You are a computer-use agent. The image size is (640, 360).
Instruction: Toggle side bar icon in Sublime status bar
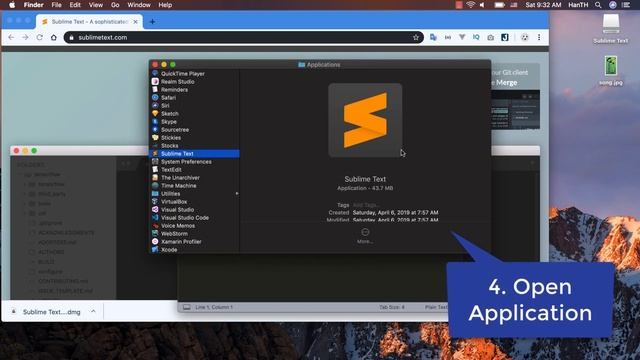pyautogui.click(x=187, y=307)
